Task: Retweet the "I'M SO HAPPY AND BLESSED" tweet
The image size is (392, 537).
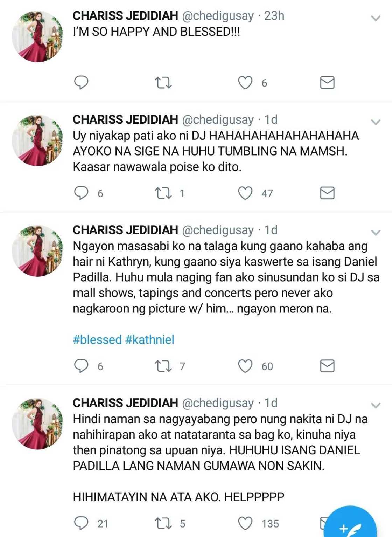Action: pyautogui.click(x=163, y=83)
